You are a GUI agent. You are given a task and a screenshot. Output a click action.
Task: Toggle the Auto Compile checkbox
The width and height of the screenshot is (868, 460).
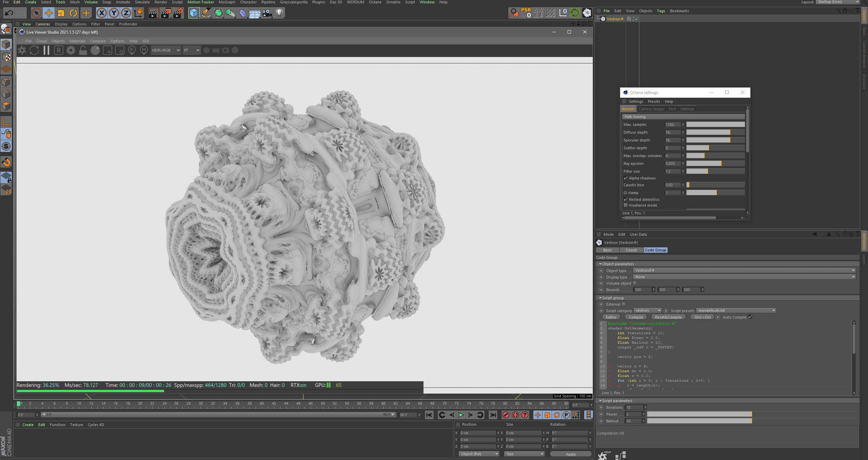(x=750, y=317)
